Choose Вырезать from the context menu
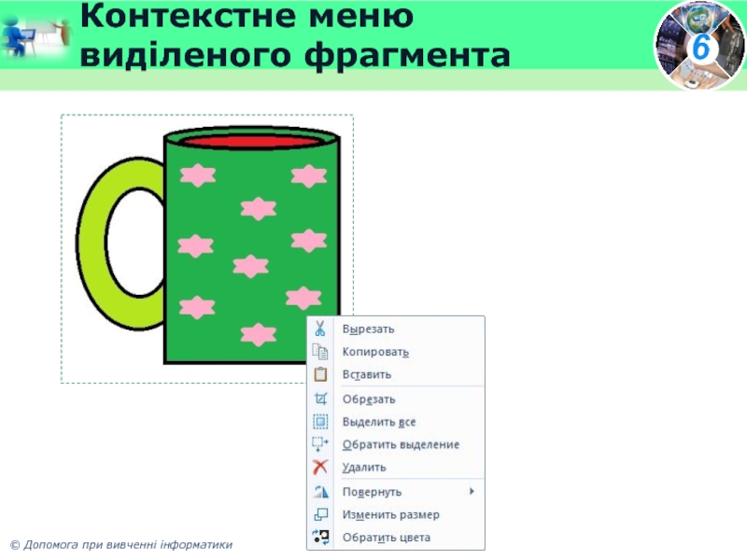This screenshot has height=560, width=747. (x=395, y=329)
